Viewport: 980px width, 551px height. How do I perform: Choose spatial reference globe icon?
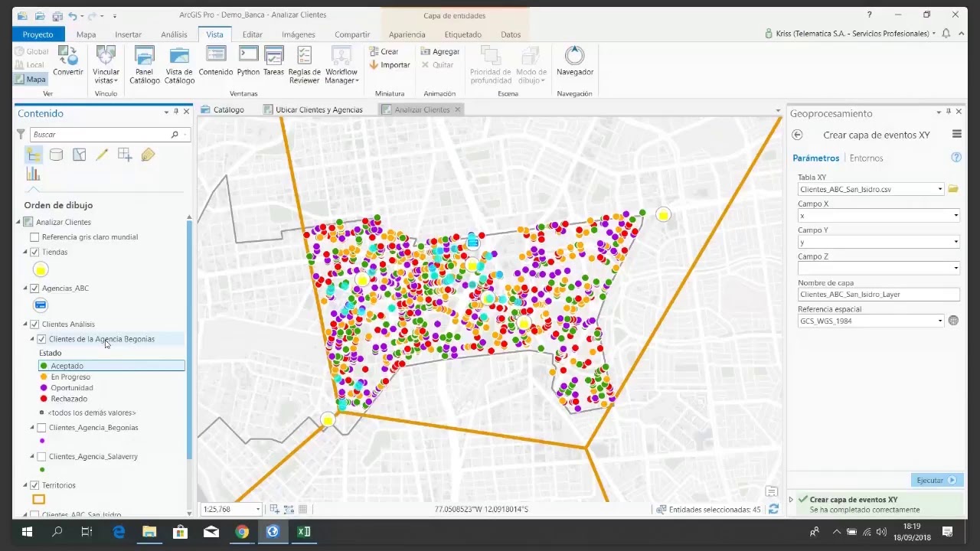953,321
